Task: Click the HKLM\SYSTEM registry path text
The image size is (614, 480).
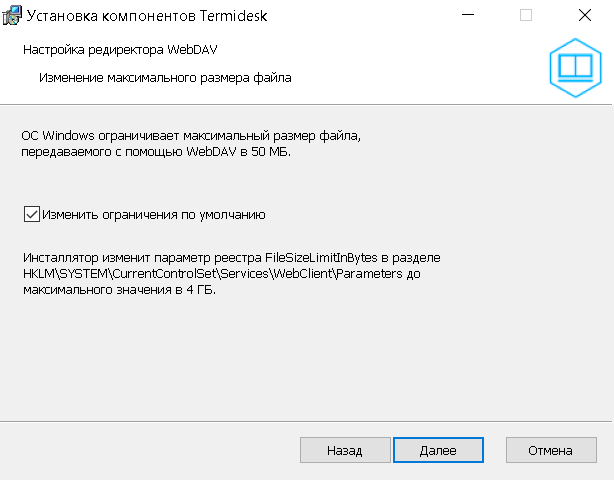Action: (213, 273)
